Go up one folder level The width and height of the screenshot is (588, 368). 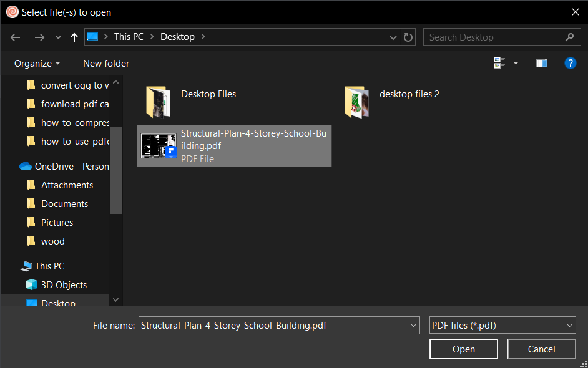(x=73, y=37)
